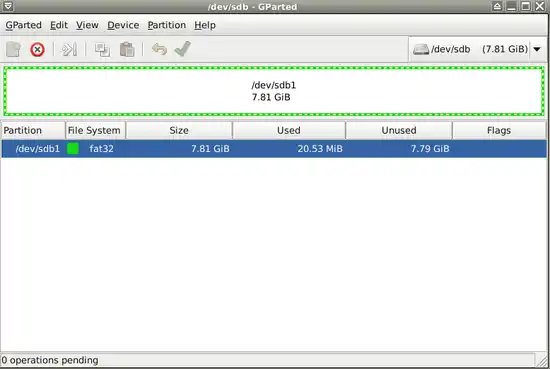Open the Edit menu
Viewport: 550px width, 369px height.
click(x=59, y=25)
